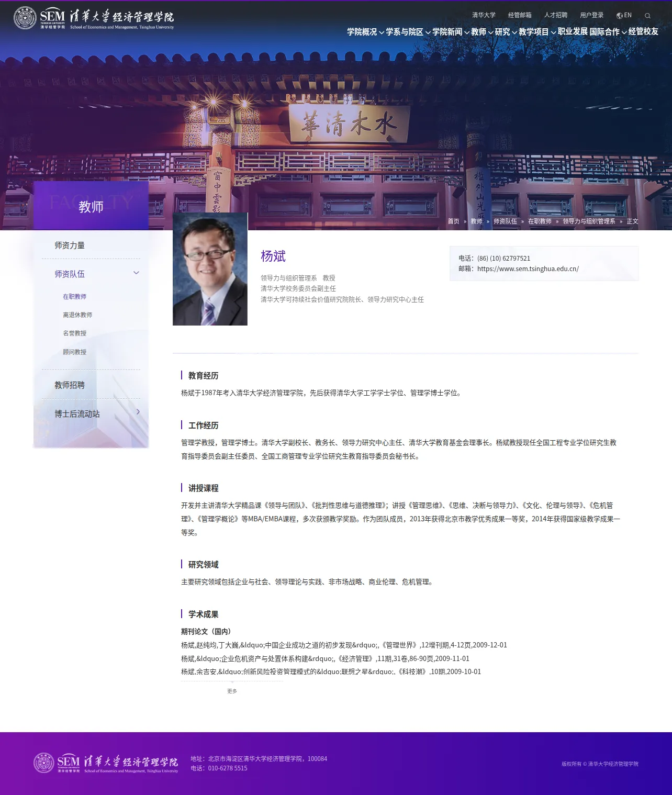This screenshot has width=672, height=795.
Task: Click the 教育经历 section heading
Action: [204, 376]
